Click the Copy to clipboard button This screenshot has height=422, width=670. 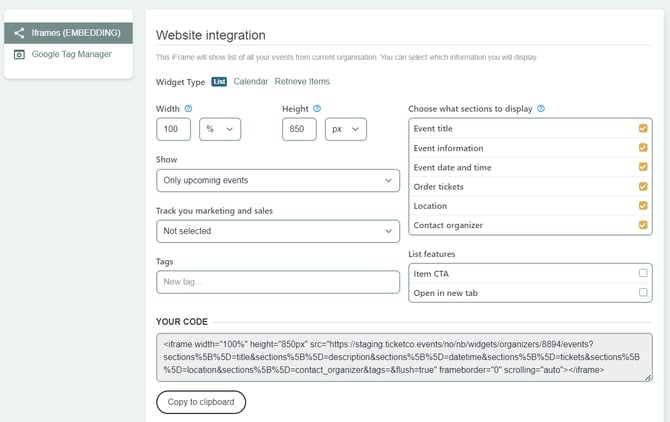click(x=201, y=402)
